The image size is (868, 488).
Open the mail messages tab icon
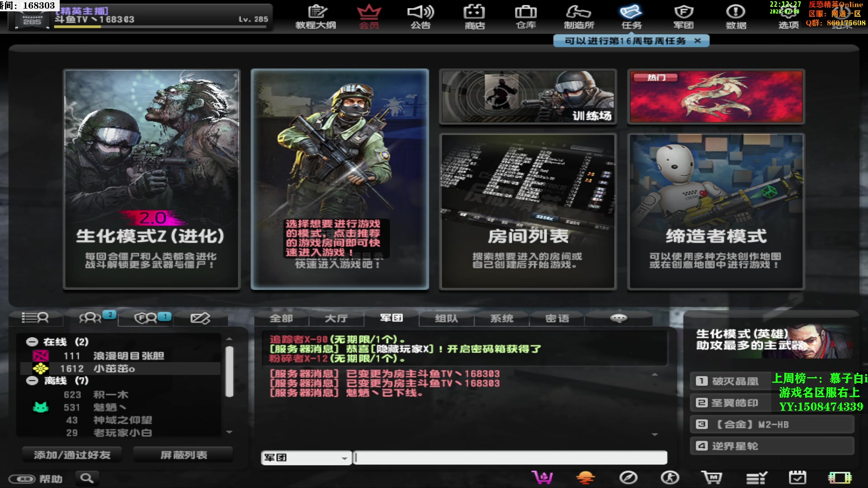(x=200, y=318)
